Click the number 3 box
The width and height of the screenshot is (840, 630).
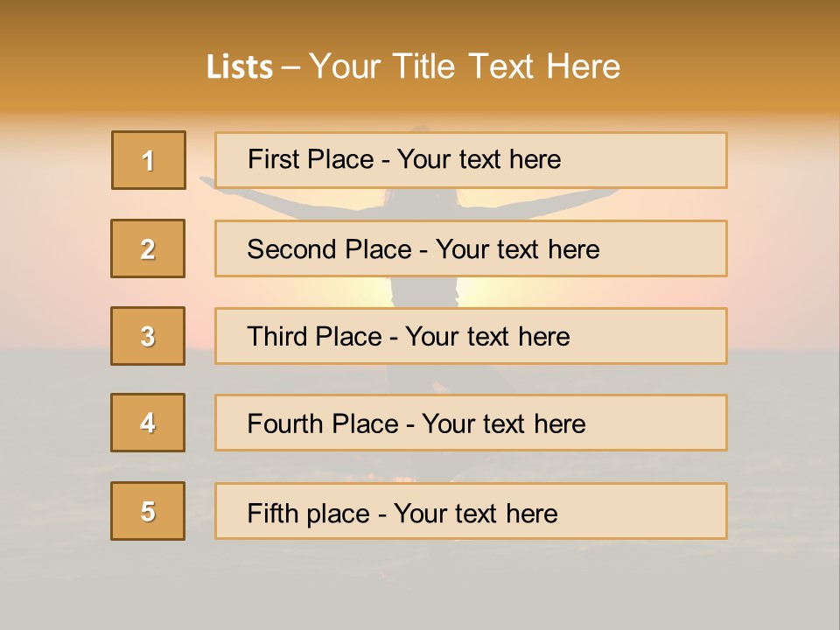[x=148, y=336]
